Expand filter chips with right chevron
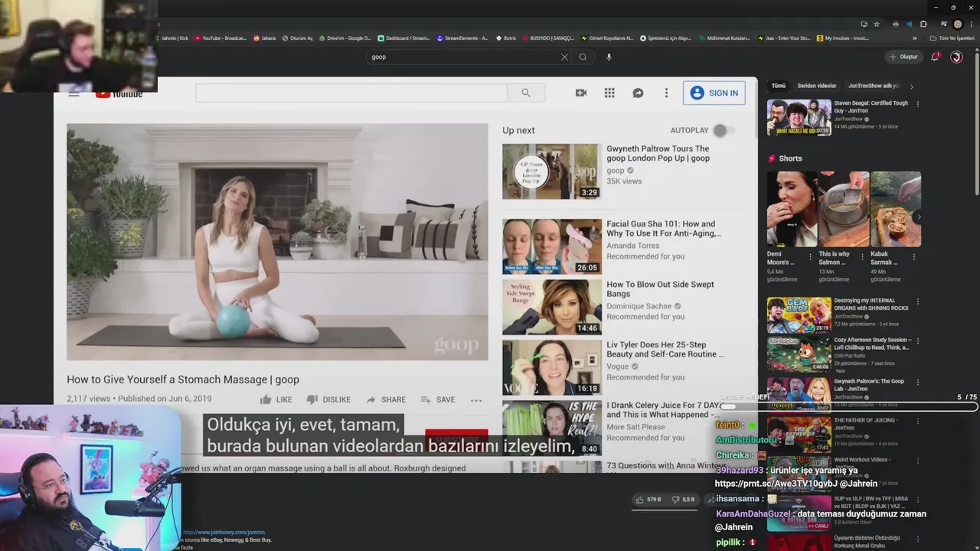980x551 pixels. tap(911, 86)
